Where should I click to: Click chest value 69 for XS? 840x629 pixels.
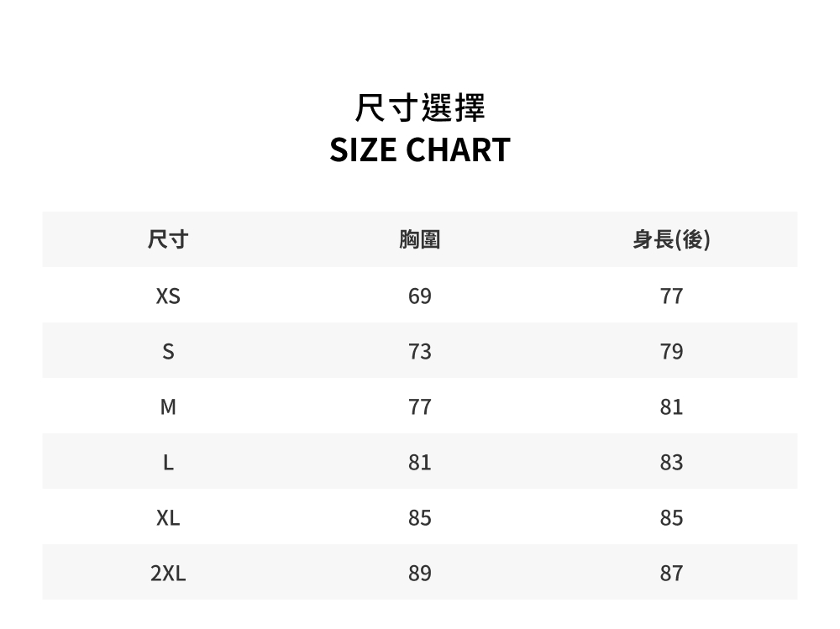pyautogui.click(x=420, y=296)
